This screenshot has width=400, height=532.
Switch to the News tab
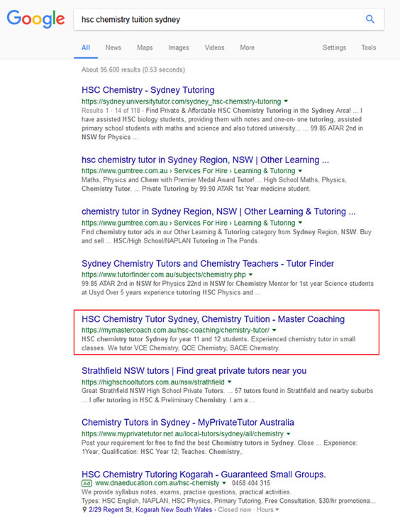click(x=113, y=48)
